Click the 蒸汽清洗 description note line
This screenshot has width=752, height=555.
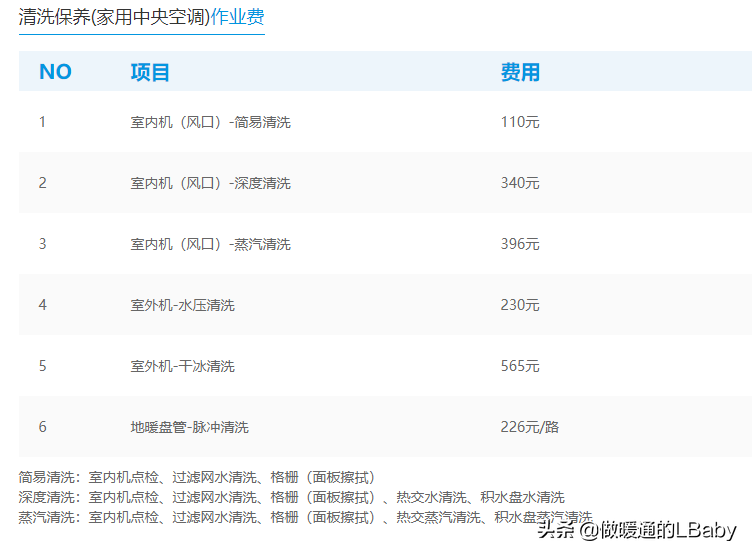tap(306, 518)
